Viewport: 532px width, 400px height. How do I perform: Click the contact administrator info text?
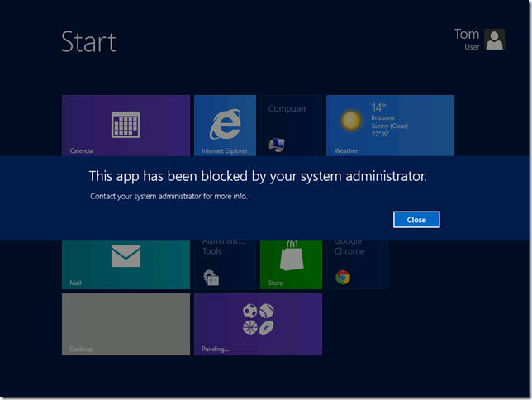click(x=169, y=197)
